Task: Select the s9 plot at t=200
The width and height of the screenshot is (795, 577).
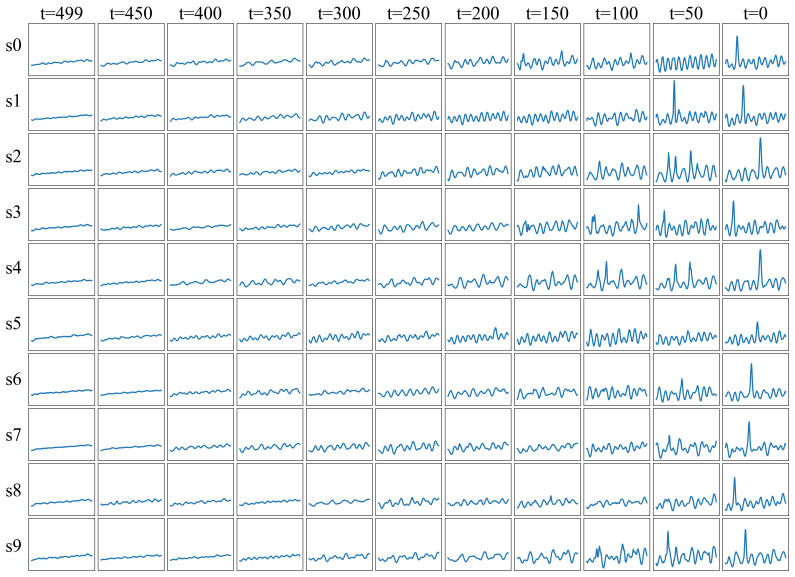Action: click(x=478, y=545)
